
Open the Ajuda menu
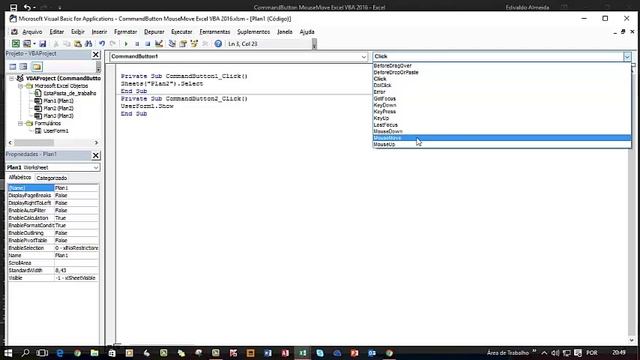click(x=307, y=32)
